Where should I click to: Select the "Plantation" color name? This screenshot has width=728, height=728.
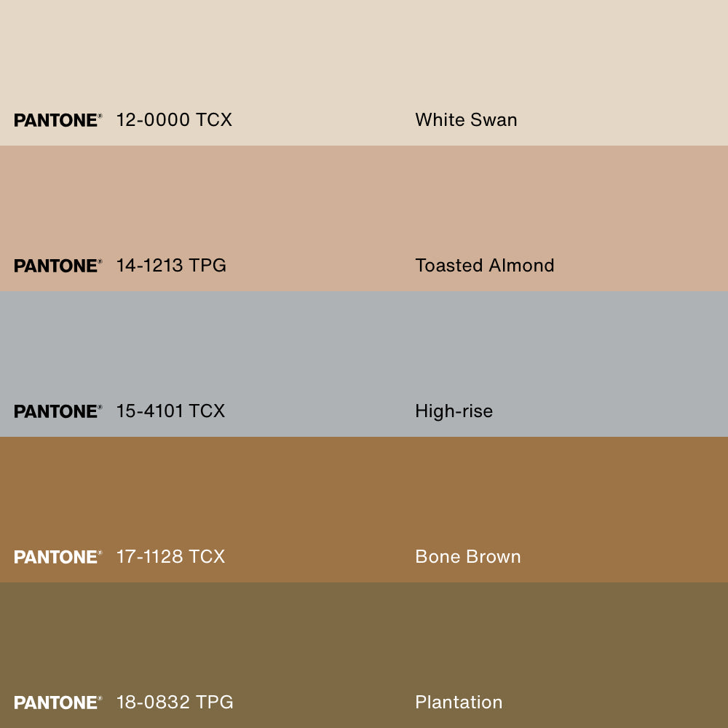coord(459,703)
